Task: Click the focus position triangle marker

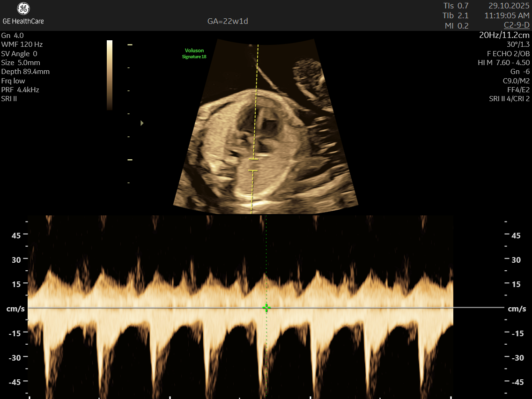Action: [142, 123]
